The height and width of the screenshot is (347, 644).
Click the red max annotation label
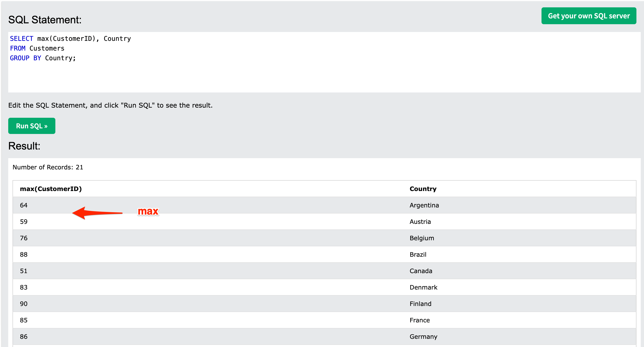(x=148, y=211)
